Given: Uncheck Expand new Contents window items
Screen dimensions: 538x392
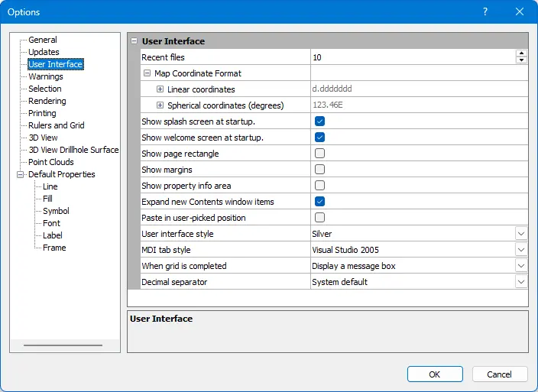Looking at the screenshot, I should tap(319, 201).
